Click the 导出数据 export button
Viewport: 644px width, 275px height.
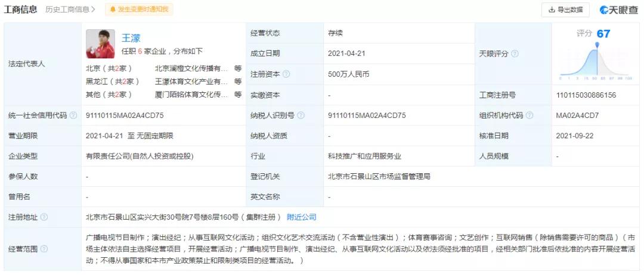[x=565, y=10]
